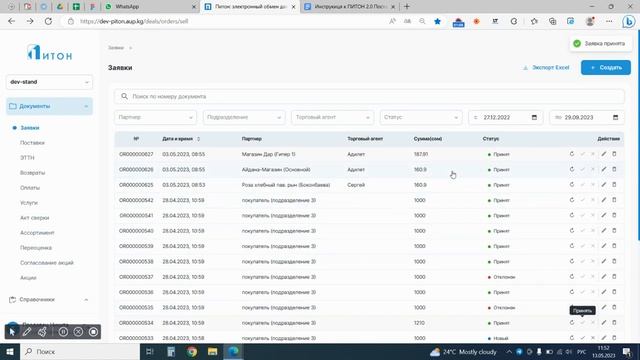
Task: Click partner Магазин Дар (Гипер 1) cell
Action: point(269,154)
